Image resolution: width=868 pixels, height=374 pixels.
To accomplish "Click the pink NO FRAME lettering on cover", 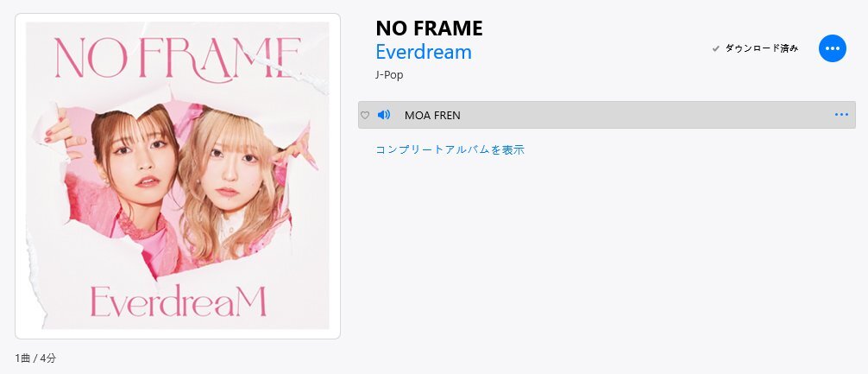I will pyautogui.click(x=178, y=58).
